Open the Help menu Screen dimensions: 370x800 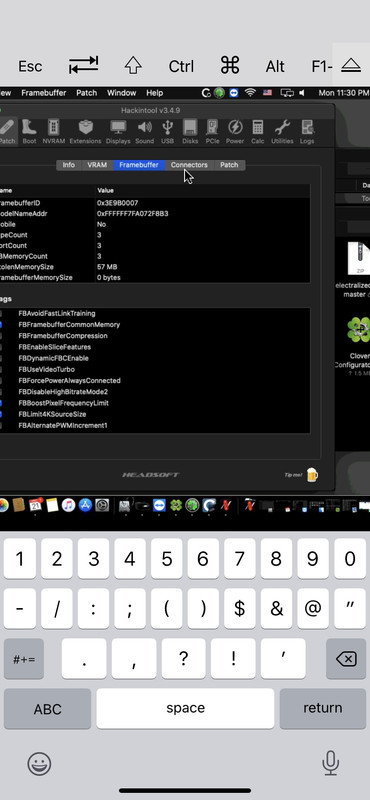point(155,93)
